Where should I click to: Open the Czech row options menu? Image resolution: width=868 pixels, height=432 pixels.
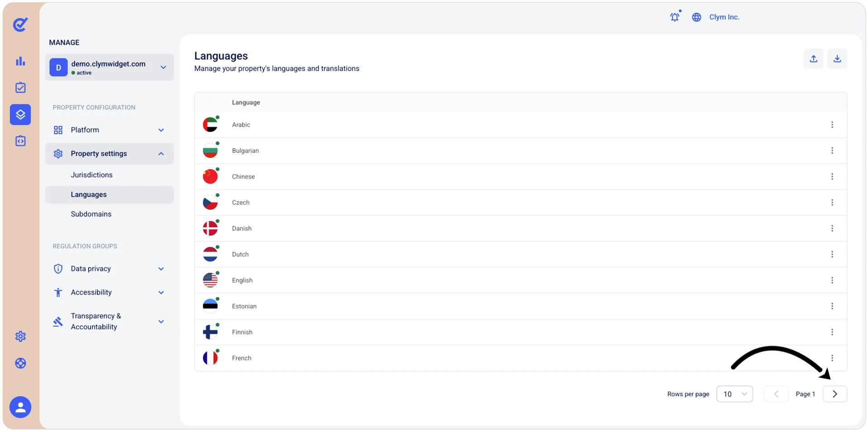(x=832, y=203)
